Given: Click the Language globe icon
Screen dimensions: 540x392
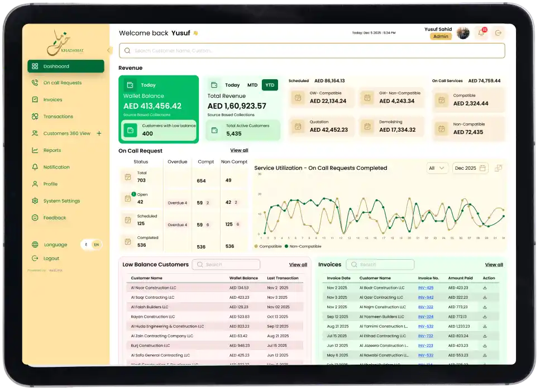Looking at the screenshot, I should point(35,245).
